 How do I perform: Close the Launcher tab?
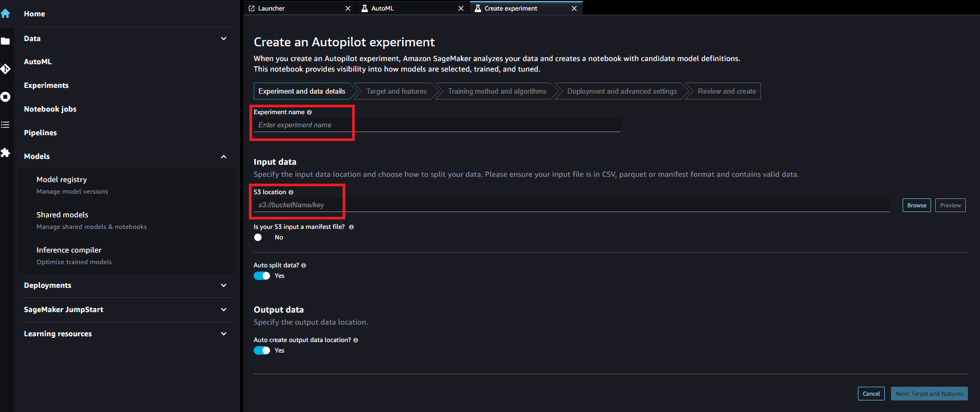point(348,8)
